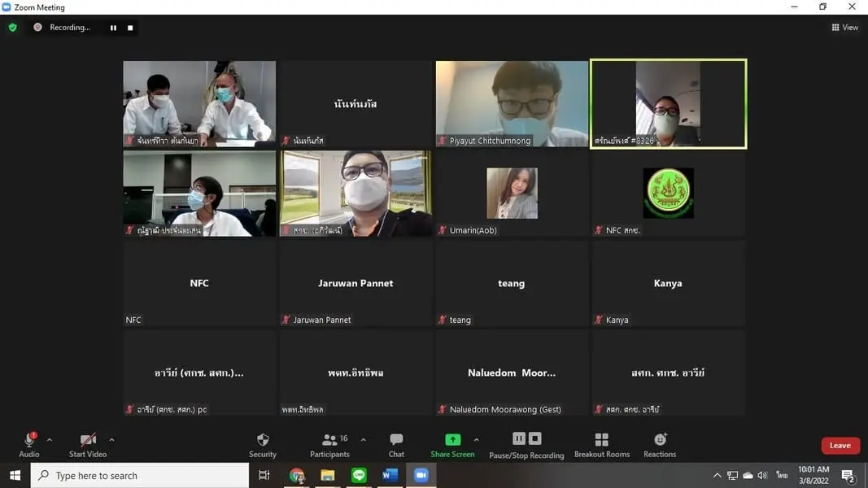Expand the Participants options arrow
Image resolution: width=868 pixels, height=488 pixels.
tap(363, 440)
